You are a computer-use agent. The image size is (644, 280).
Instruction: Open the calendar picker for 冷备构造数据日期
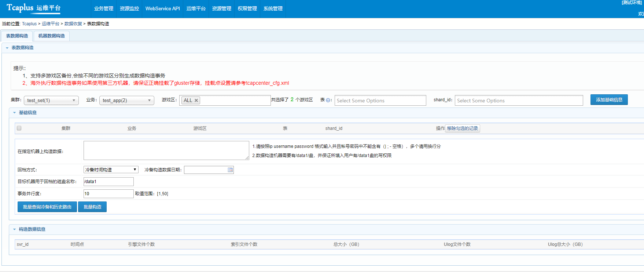click(230, 170)
